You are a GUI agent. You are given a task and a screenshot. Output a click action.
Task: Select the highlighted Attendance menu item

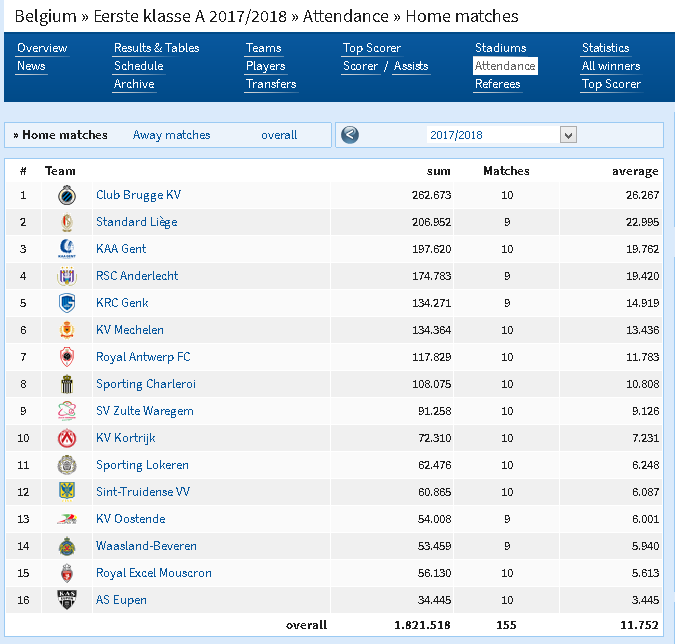505,66
